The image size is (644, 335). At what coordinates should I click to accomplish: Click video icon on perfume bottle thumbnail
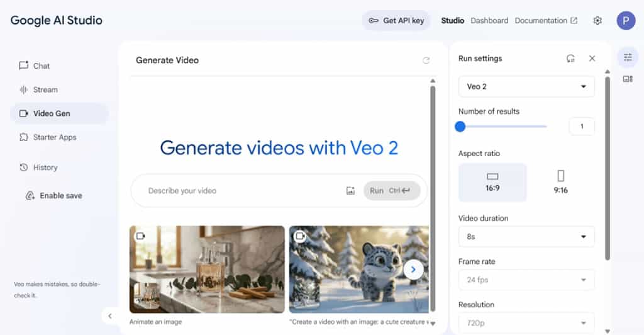click(x=140, y=236)
